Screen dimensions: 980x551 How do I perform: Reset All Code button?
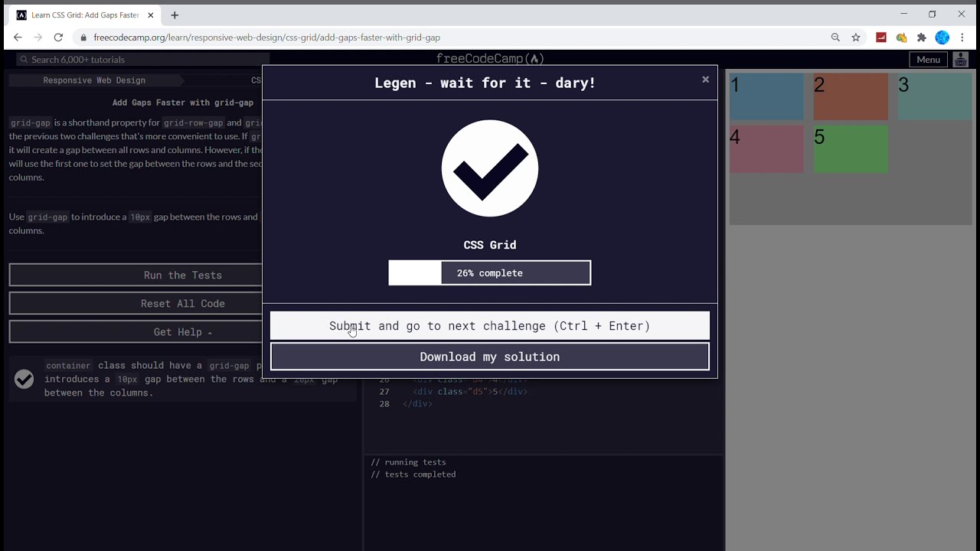[182, 304]
